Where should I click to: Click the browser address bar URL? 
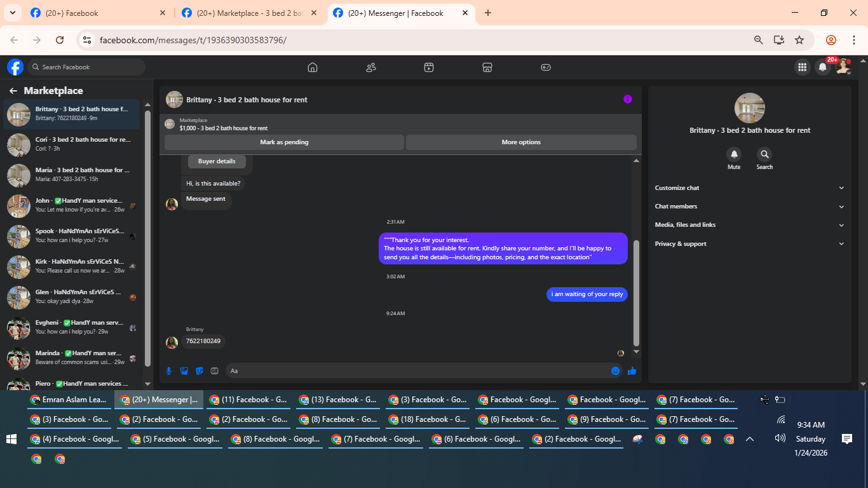(193, 40)
